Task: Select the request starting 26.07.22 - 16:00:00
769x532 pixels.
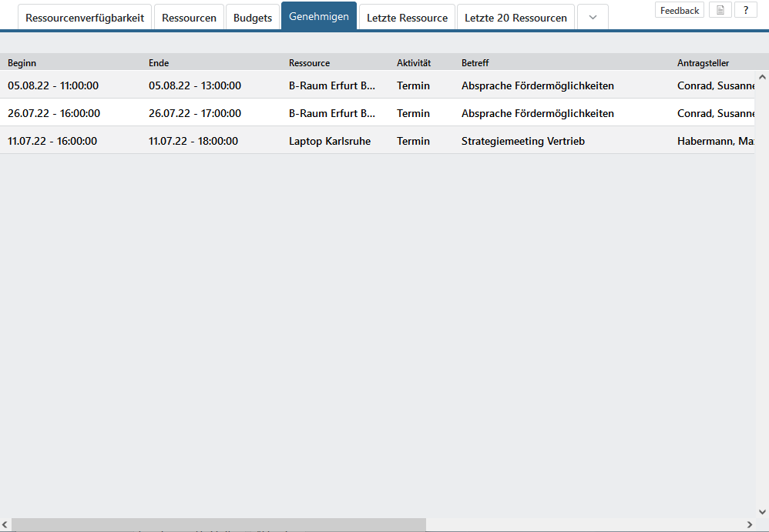Action: pos(53,113)
